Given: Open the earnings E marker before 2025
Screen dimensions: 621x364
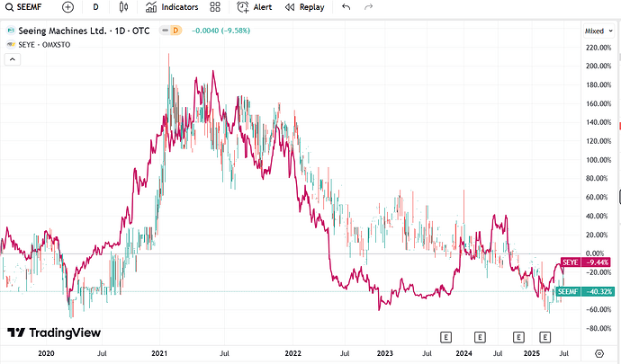Looking at the screenshot, I should [x=518, y=337].
